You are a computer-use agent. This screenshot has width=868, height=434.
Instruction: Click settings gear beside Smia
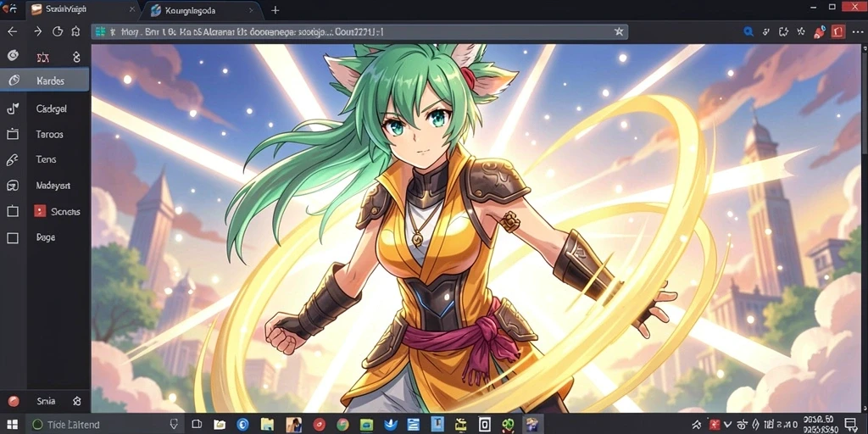pyautogui.click(x=77, y=401)
